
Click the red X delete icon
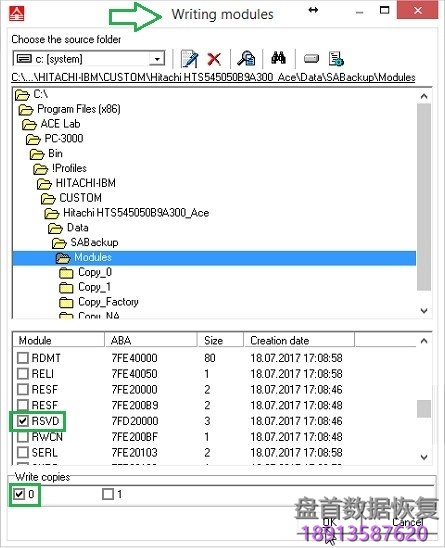pos(214,59)
